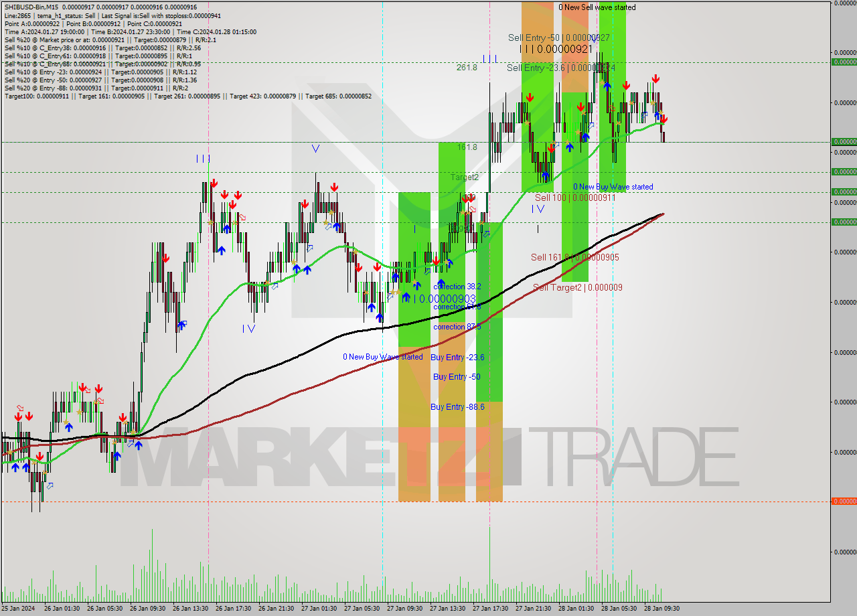
Task: Click the 'Target100: 0.00000911' targets line
Action: click(188, 96)
